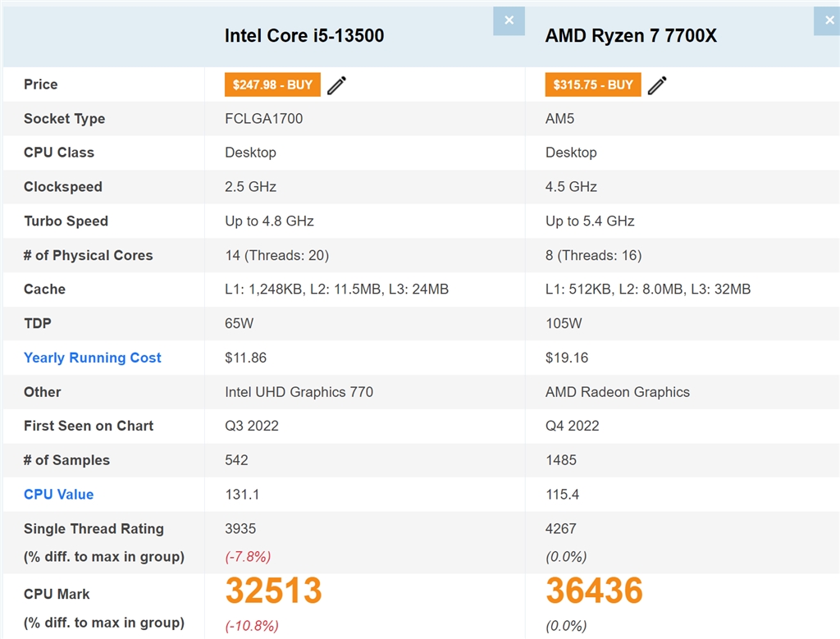Viewport: 840px width, 639px height.
Task: Remove the AMD Ryzen 7 7700X column
Action: pyautogui.click(x=827, y=21)
